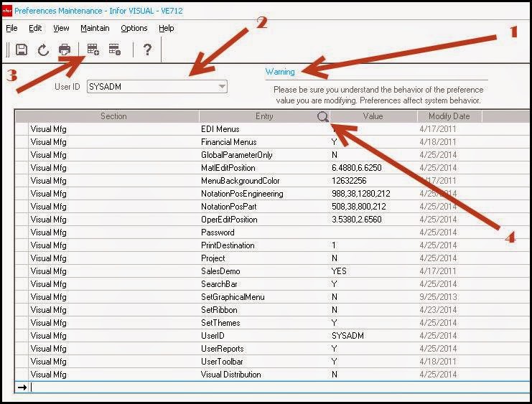The image size is (532, 404).
Task: Click the Refresh toolbar icon
Action: [x=43, y=50]
